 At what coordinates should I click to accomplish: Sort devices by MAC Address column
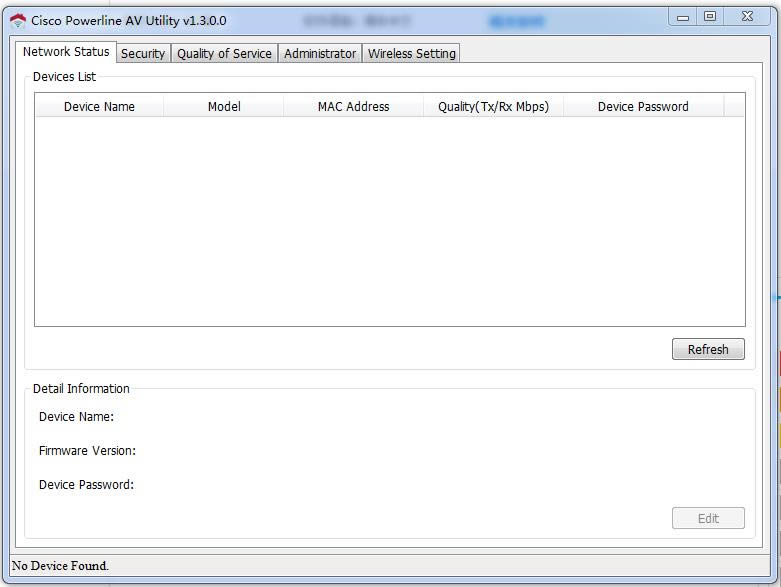pyautogui.click(x=353, y=106)
